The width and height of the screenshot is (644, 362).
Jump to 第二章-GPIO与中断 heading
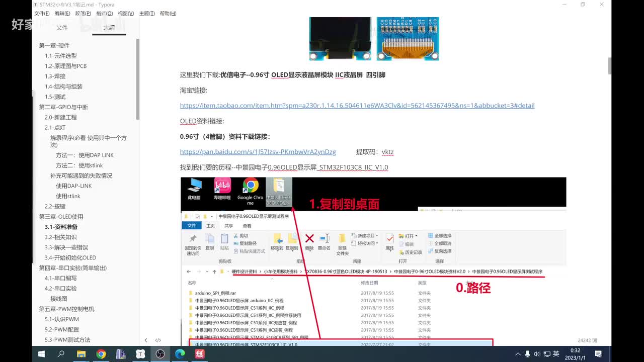click(x=63, y=107)
